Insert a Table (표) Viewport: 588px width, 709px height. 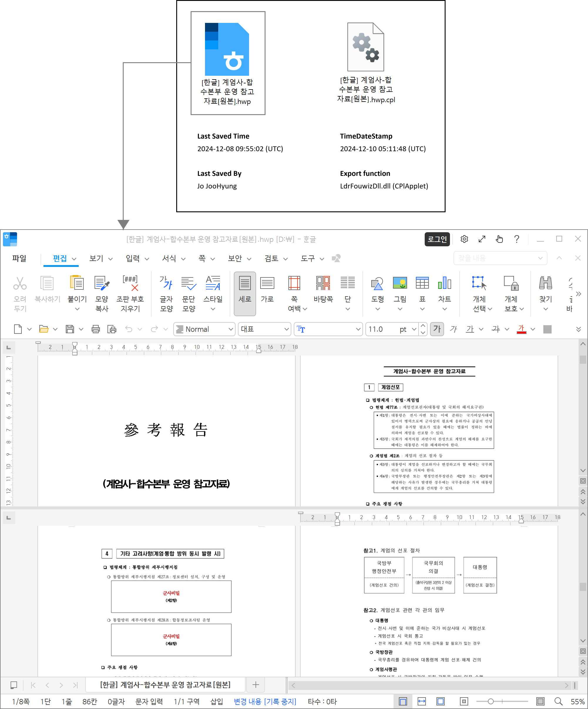pos(422,283)
